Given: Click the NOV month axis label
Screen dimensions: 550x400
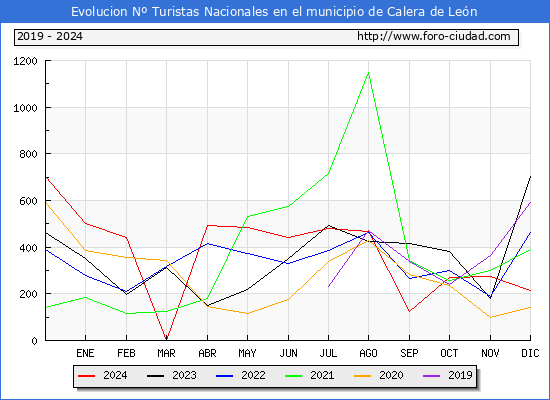Looking at the screenshot, I should point(490,353).
